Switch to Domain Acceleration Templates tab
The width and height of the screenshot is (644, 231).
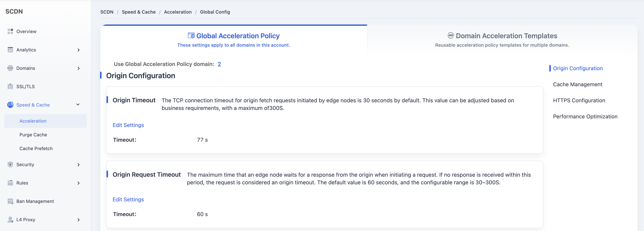[502, 40]
